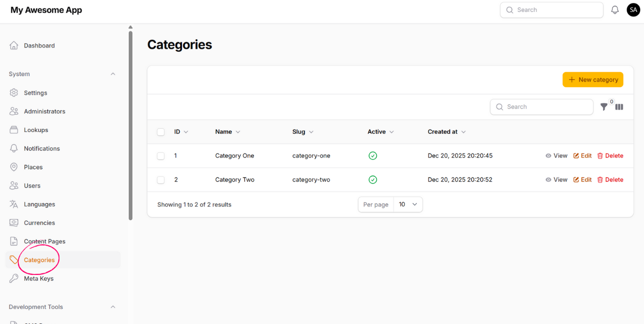Open the table filter funnel icon

click(x=603, y=107)
